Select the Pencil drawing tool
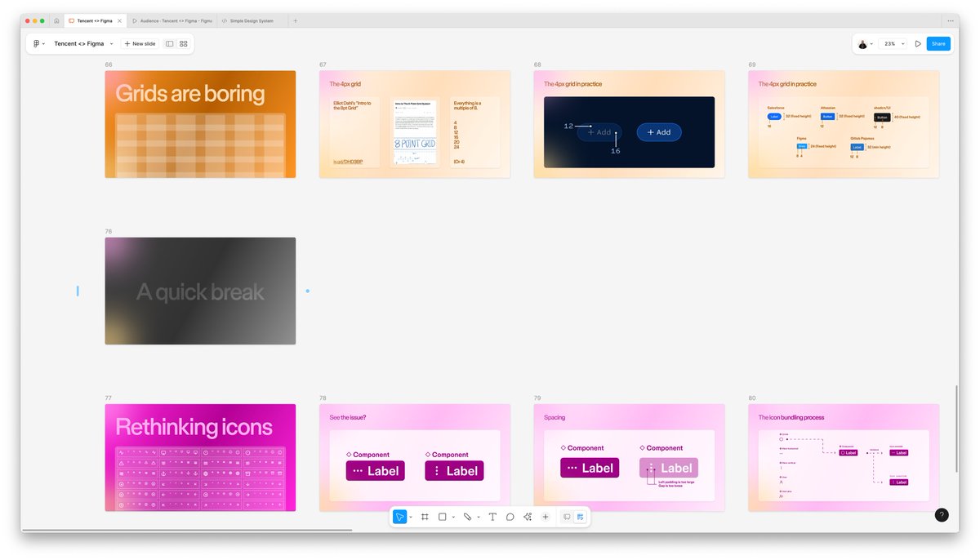This screenshot has width=980, height=560. [467, 517]
